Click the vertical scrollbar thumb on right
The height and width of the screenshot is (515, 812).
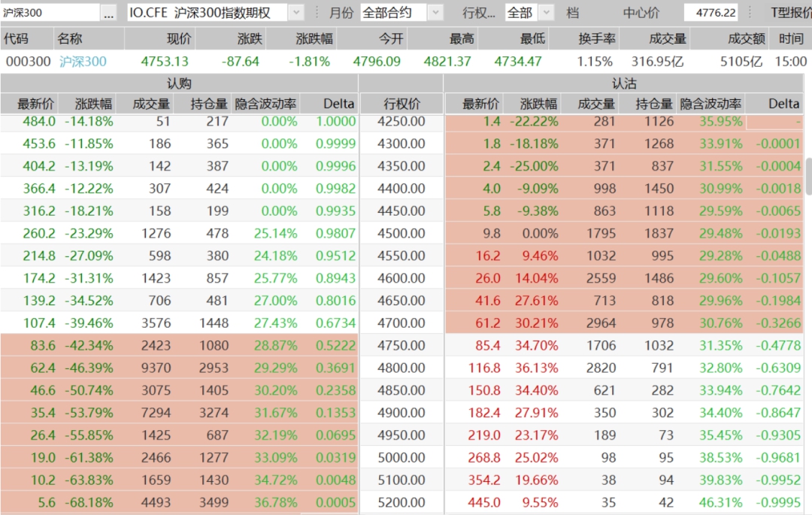[x=807, y=177]
